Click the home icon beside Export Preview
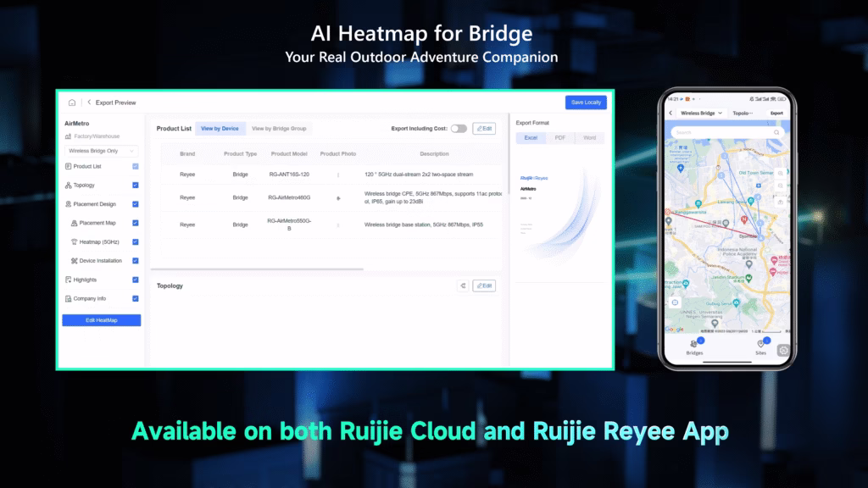Viewport: 868px width, 488px height. click(x=72, y=103)
